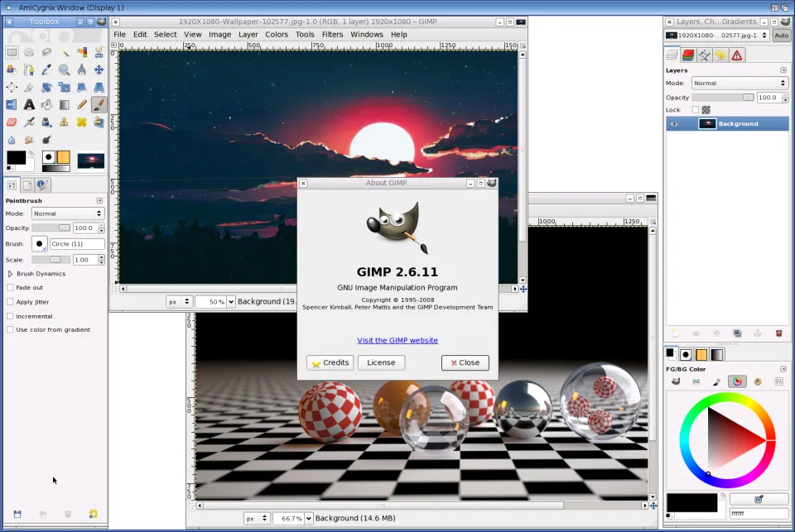Viewport: 795px width, 532px height.
Task: Turn on Apply Jitter option
Action: tap(11, 302)
